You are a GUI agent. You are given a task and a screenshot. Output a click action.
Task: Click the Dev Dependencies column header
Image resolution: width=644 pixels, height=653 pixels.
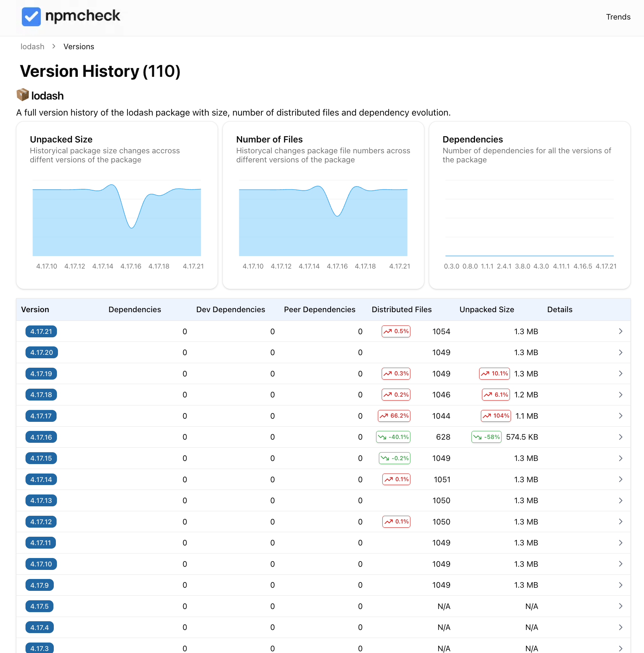(230, 309)
